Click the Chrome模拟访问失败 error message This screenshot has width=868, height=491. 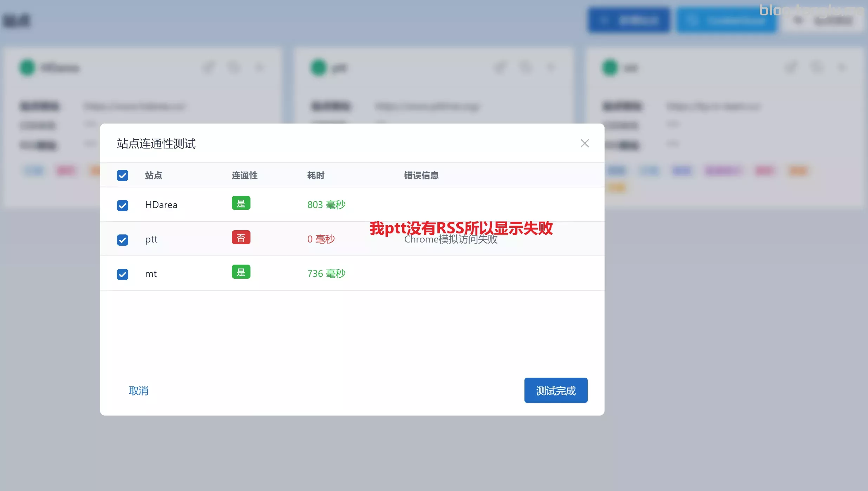click(451, 240)
